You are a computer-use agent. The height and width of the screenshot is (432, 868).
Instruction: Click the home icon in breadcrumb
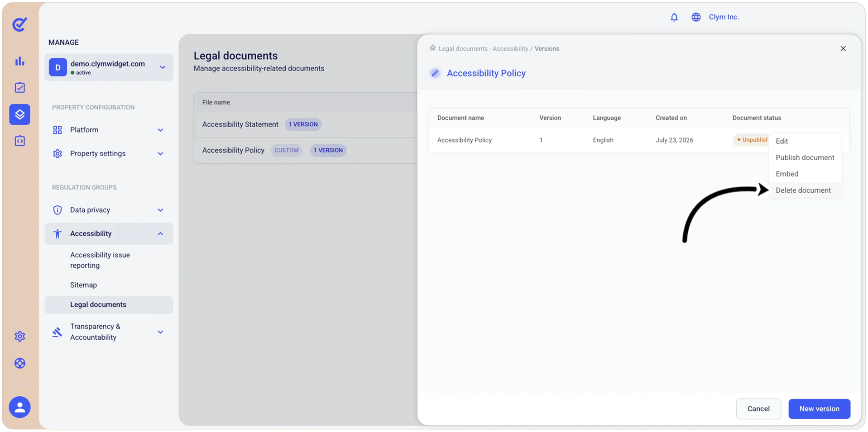tap(432, 48)
